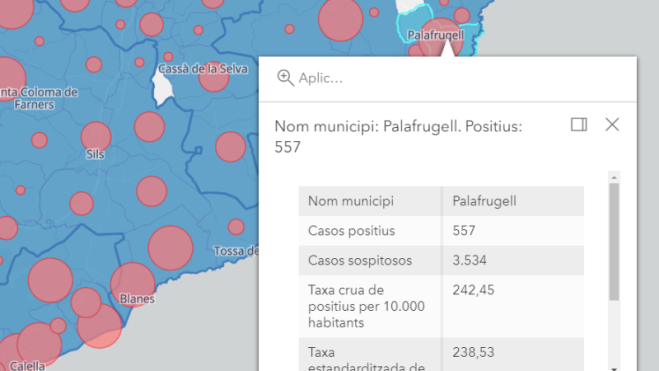The height and width of the screenshot is (371, 659).
Task: Click the Palafrugell map label
Action: click(x=435, y=35)
